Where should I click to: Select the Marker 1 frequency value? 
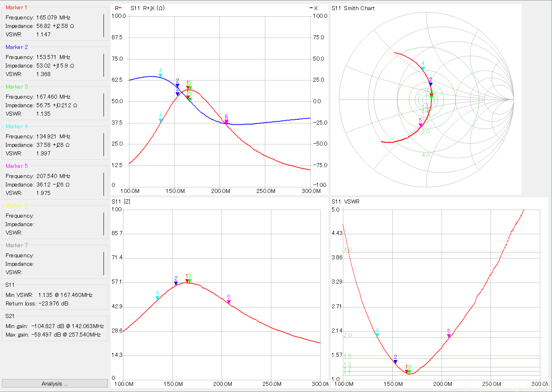(53, 17)
